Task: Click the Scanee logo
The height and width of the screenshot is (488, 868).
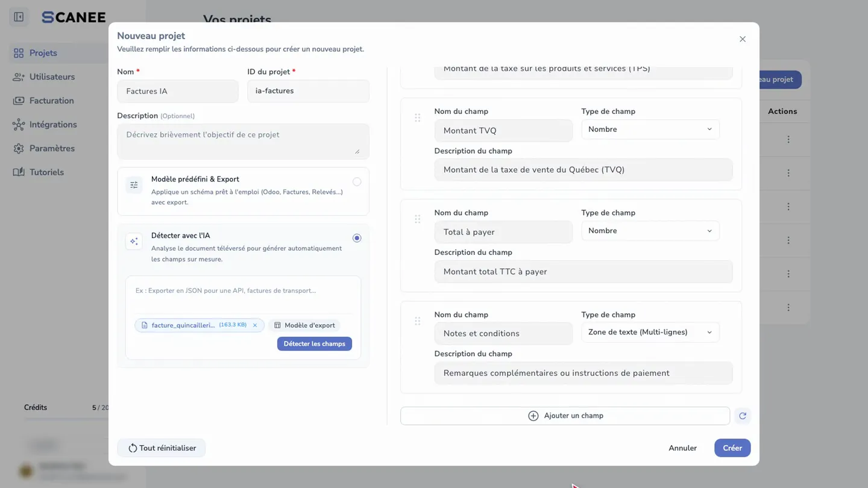Action: point(74,17)
